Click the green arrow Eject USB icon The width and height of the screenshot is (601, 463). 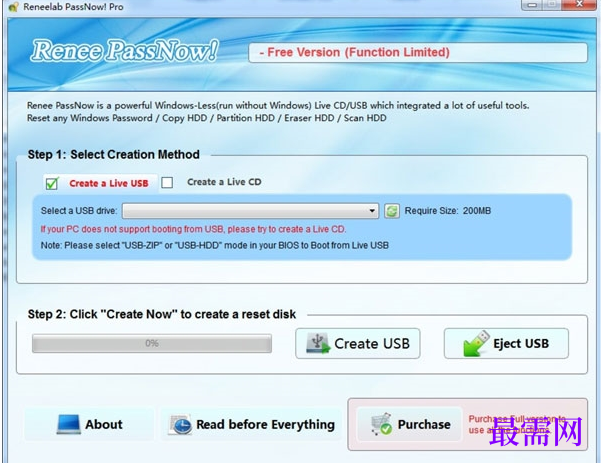[x=476, y=343]
